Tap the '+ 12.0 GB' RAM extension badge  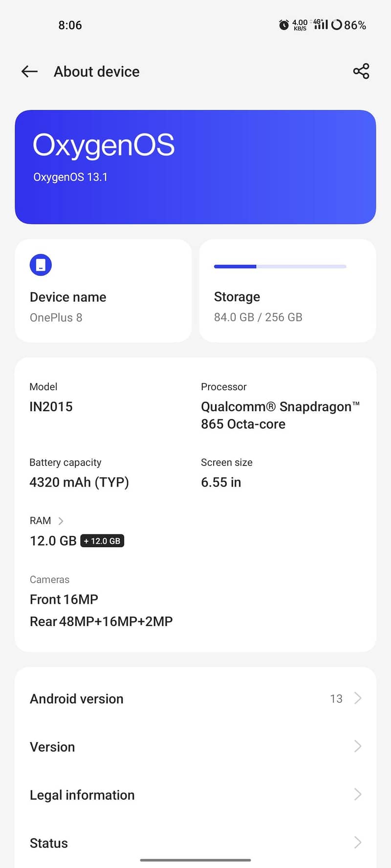click(102, 541)
